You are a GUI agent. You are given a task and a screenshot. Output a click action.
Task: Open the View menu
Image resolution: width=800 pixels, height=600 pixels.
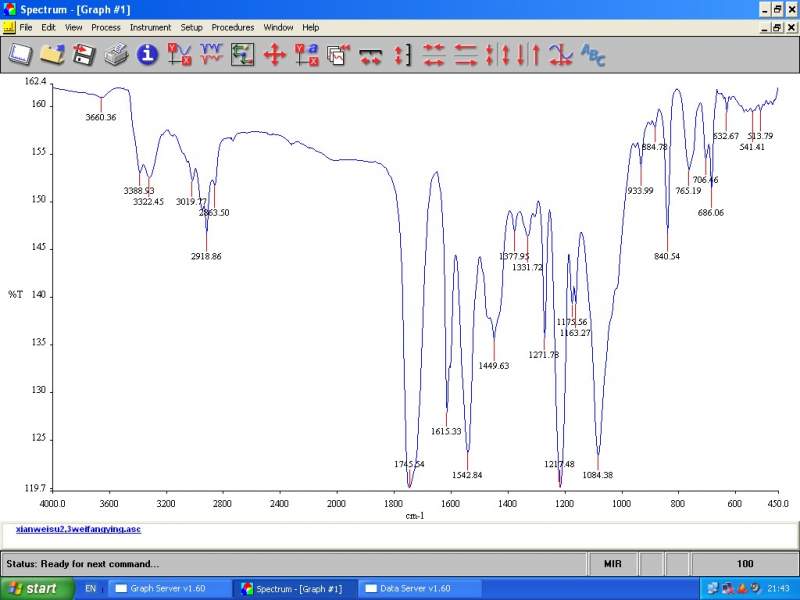point(73,28)
